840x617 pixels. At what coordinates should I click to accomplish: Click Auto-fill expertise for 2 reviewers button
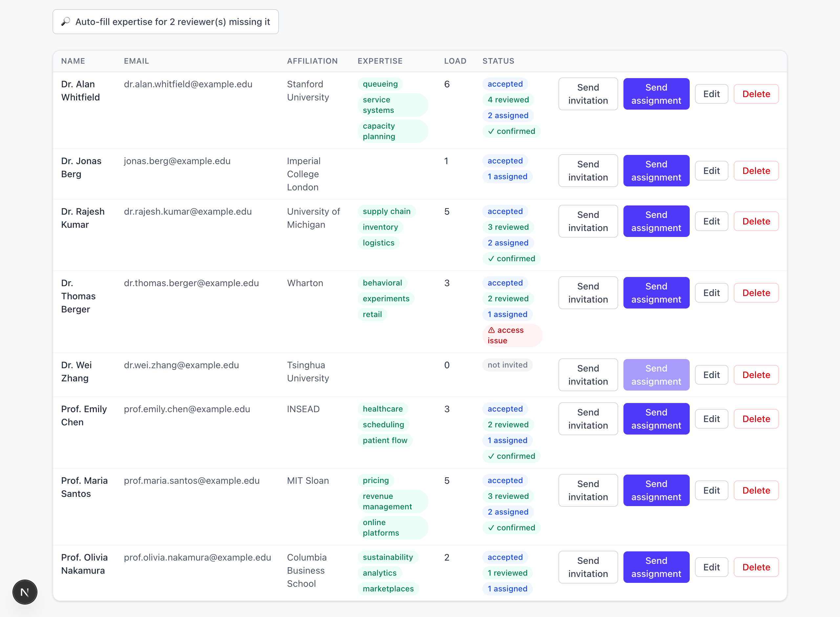coord(165,22)
